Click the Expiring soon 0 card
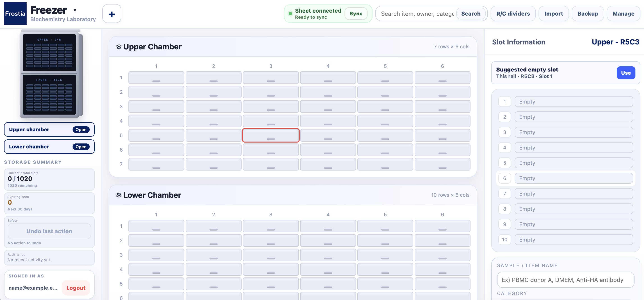644x300 pixels. (x=49, y=203)
